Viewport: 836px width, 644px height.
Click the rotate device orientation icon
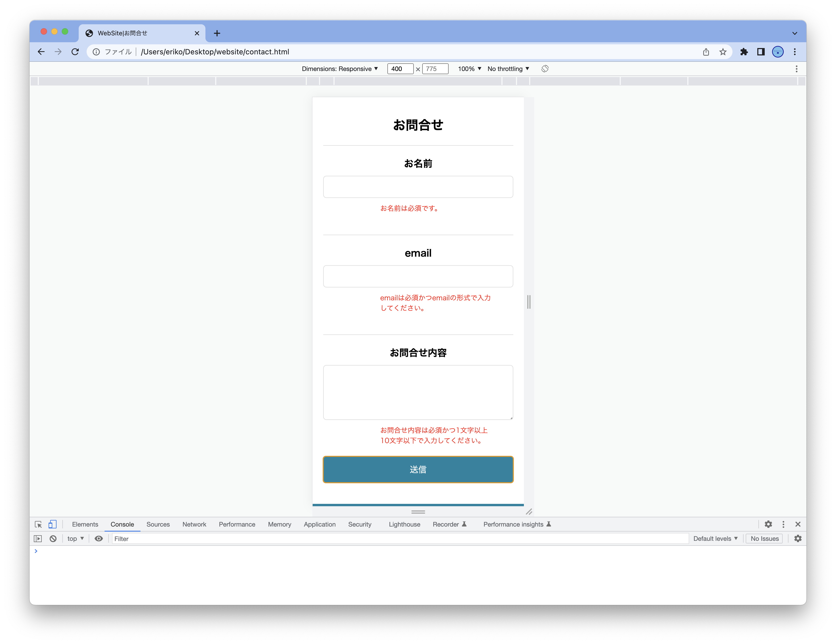tap(545, 69)
